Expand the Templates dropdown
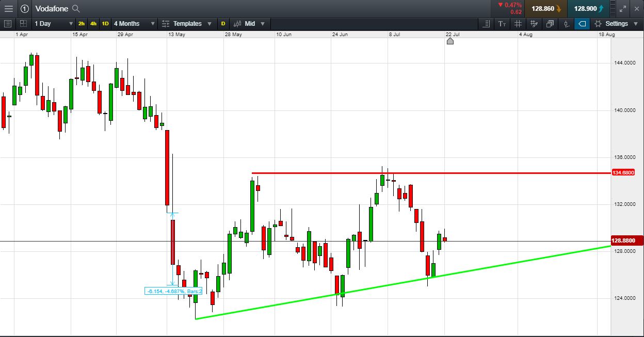 (209, 24)
